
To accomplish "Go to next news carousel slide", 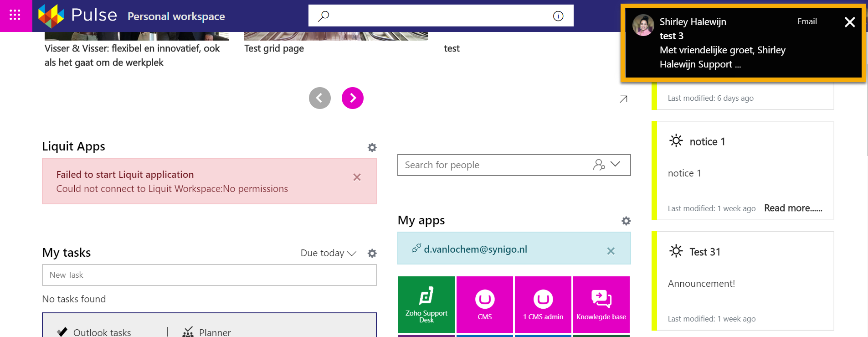I will click(353, 98).
